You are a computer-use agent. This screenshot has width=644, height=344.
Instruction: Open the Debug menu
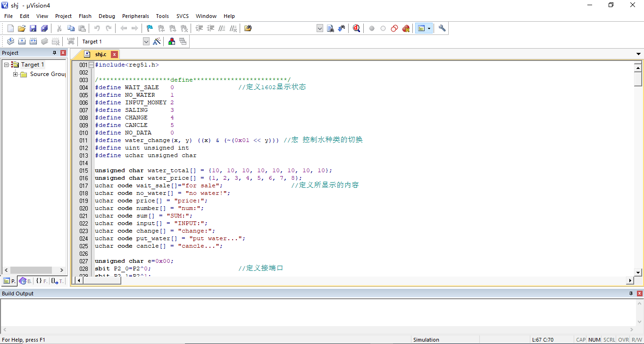point(107,16)
